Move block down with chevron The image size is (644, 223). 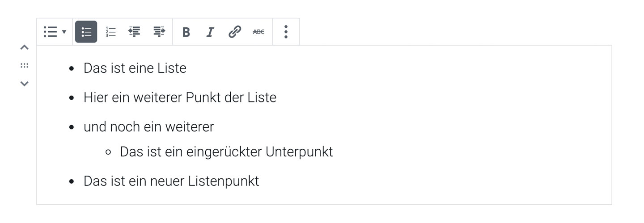point(25,84)
